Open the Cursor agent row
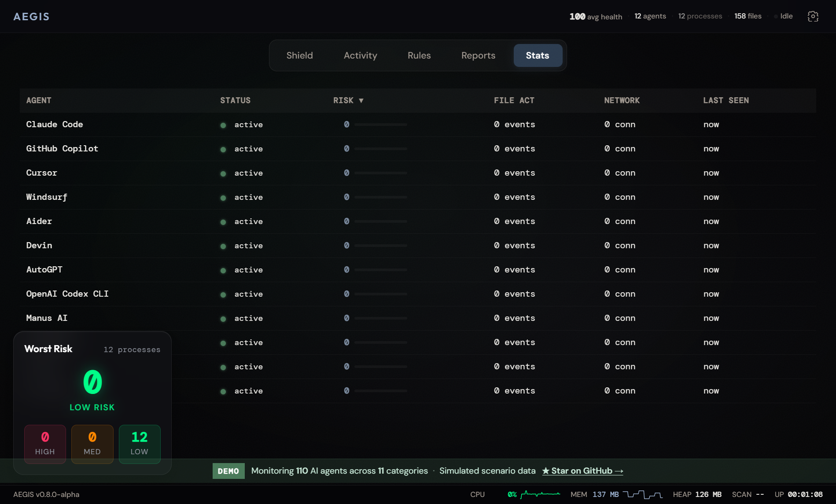The image size is (836, 504). 418,173
